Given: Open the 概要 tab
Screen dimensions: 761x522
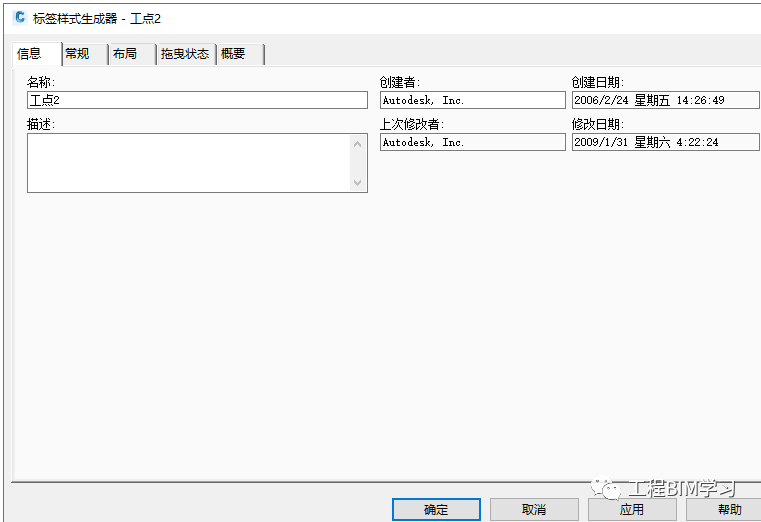Looking at the screenshot, I should click(x=241, y=54).
